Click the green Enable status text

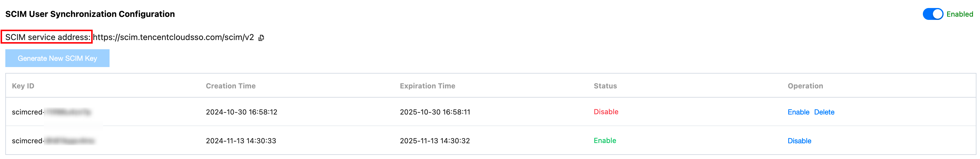605,141
